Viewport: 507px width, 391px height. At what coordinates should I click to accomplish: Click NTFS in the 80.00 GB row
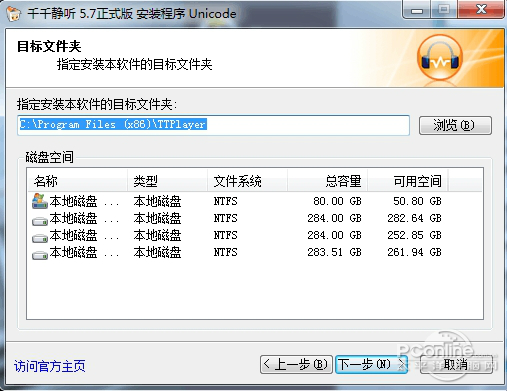point(226,201)
